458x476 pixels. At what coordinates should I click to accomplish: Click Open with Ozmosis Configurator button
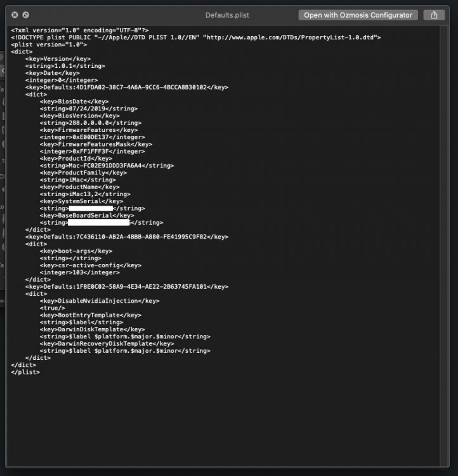[x=358, y=15]
